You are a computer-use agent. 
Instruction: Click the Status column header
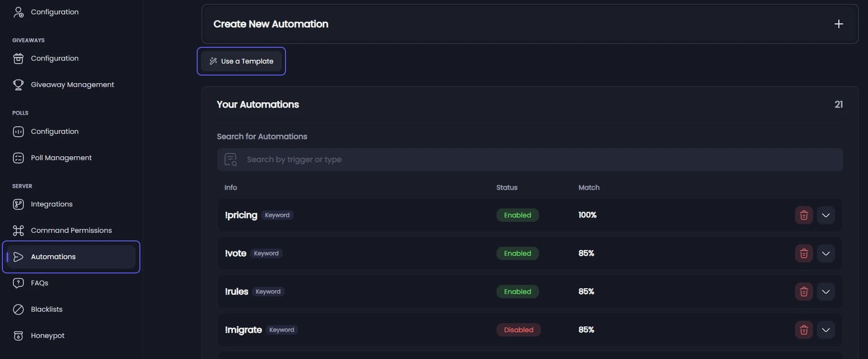point(507,187)
